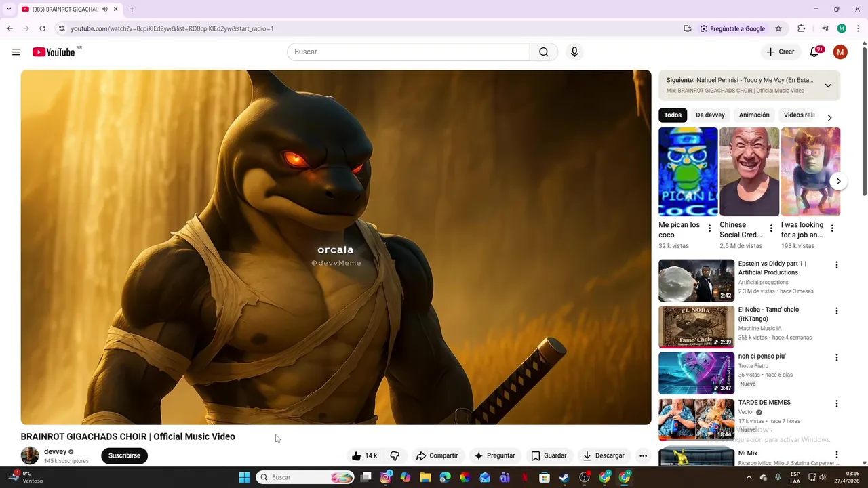Select the Videos relacionados chip
This screenshot has width=868, height=488.
(x=799, y=115)
